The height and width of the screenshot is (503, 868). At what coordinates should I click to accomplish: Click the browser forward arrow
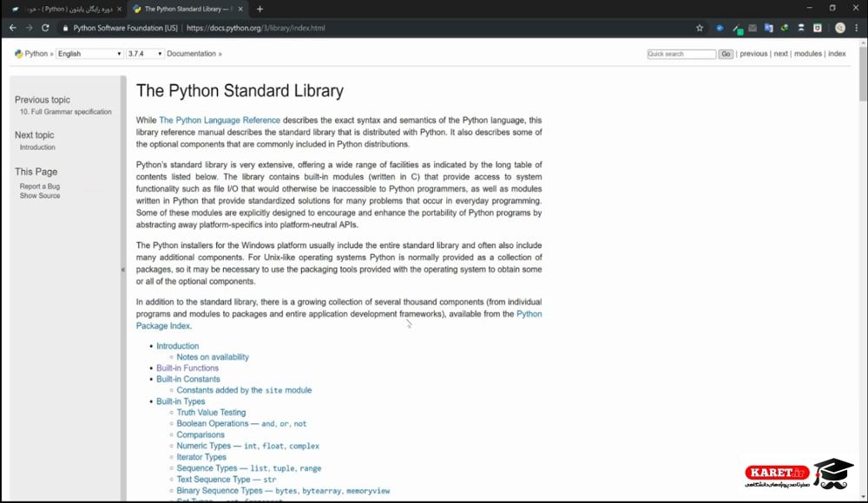click(29, 28)
